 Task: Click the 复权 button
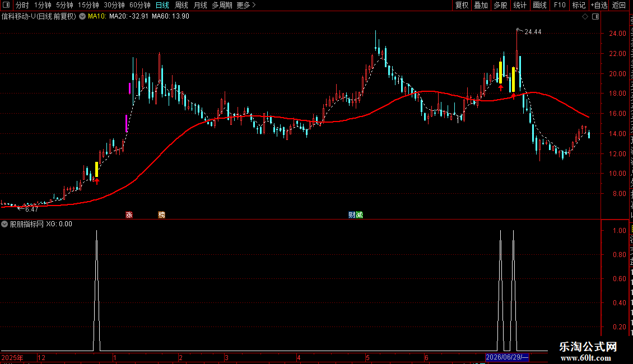point(462,5)
